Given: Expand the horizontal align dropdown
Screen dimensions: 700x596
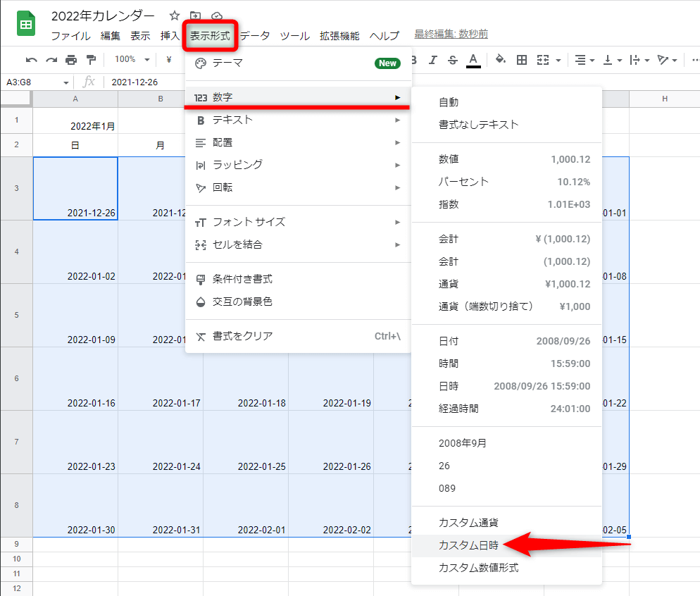Looking at the screenshot, I should pos(584,60).
